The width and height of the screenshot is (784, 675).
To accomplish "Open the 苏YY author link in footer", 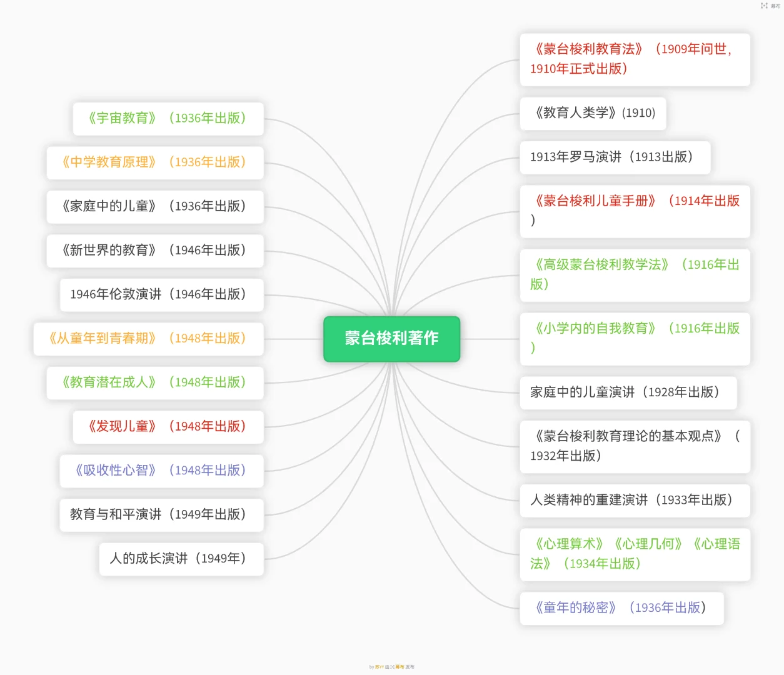I will (379, 667).
